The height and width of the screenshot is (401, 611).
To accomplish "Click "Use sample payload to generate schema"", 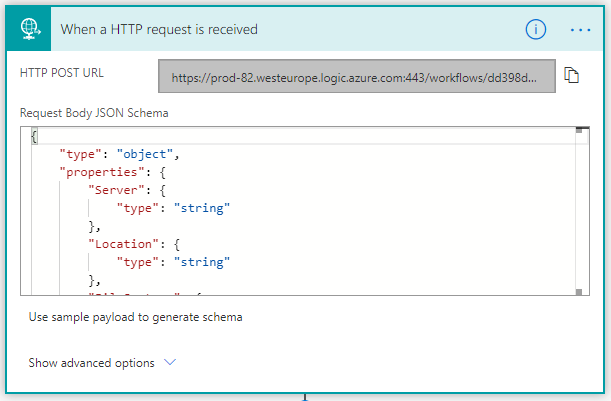I will pyautogui.click(x=136, y=317).
